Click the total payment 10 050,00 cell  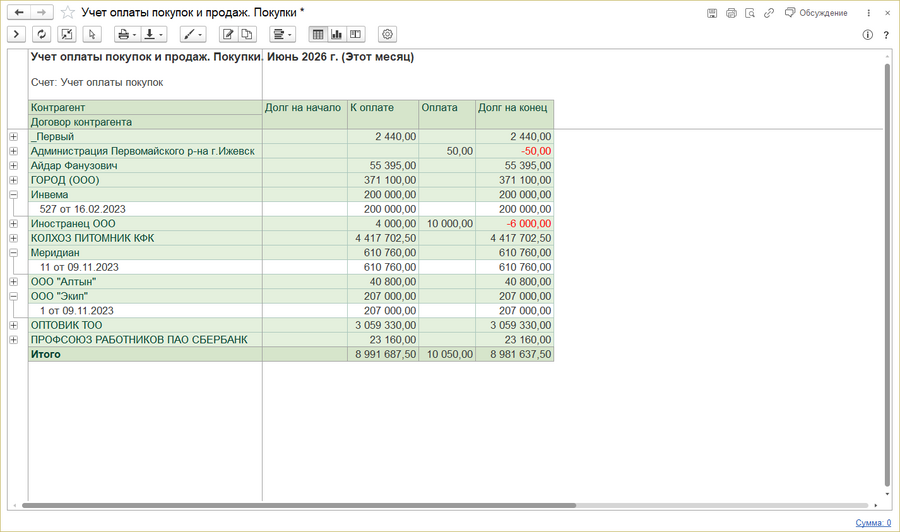click(x=447, y=354)
